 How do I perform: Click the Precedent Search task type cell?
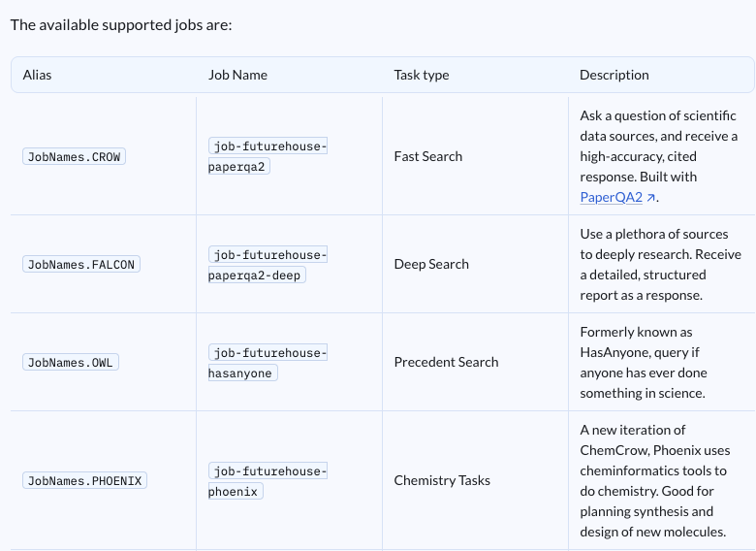[446, 362]
